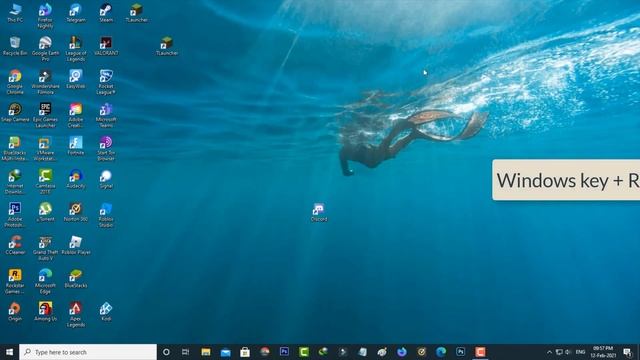640x360 pixels.
Task: Open the volume control tray icon
Action: tap(568, 352)
